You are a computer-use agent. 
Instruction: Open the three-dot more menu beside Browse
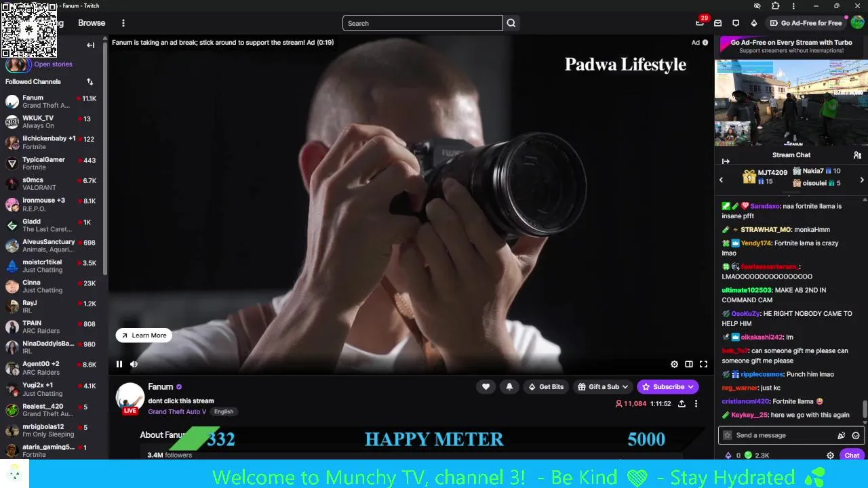coord(123,23)
